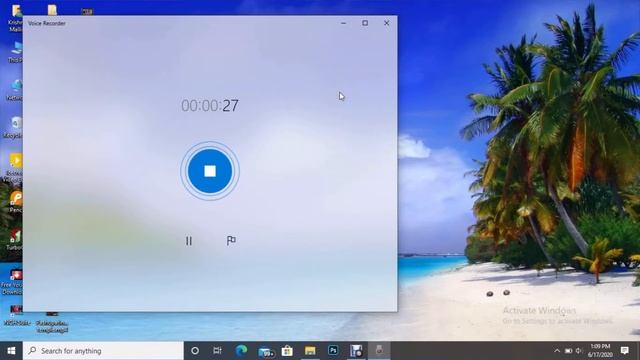Screen dimensions: 640x360
Task: Pause the voice recording
Action: (189, 241)
